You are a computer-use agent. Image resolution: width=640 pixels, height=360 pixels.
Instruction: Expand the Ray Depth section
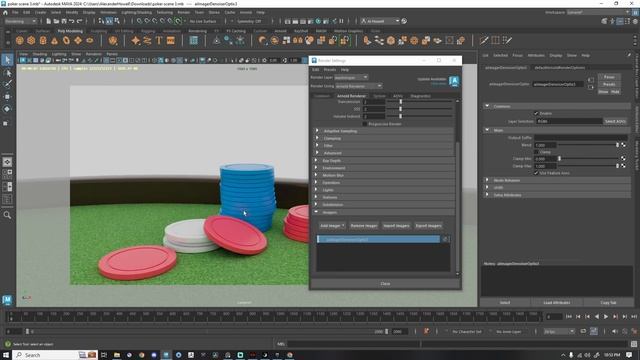[384, 160]
